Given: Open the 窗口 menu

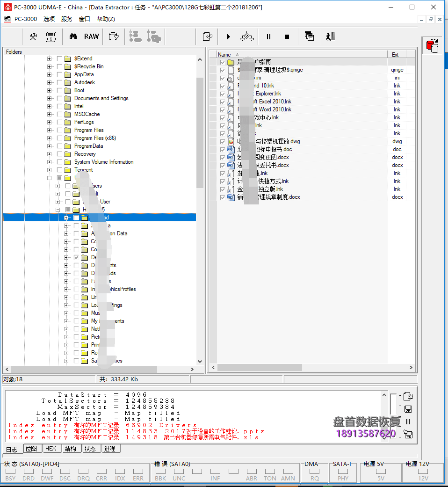Looking at the screenshot, I should coord(85,19).
